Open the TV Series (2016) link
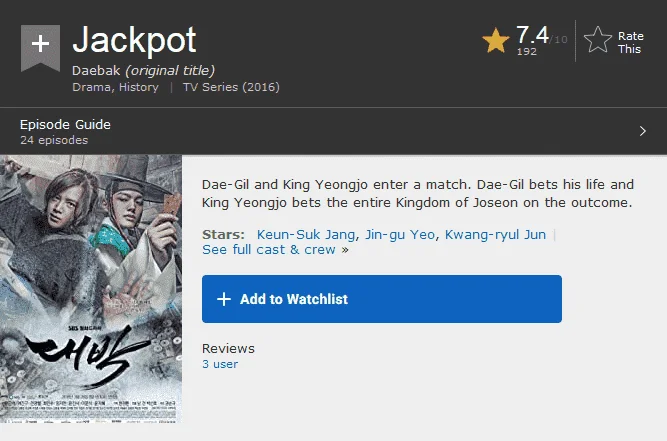This screenshot has width=667, height=441. [231, 87]
